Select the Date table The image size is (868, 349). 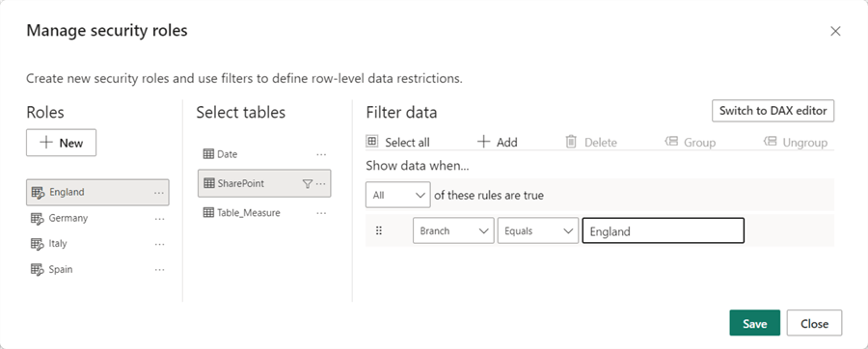coord(264,154)
